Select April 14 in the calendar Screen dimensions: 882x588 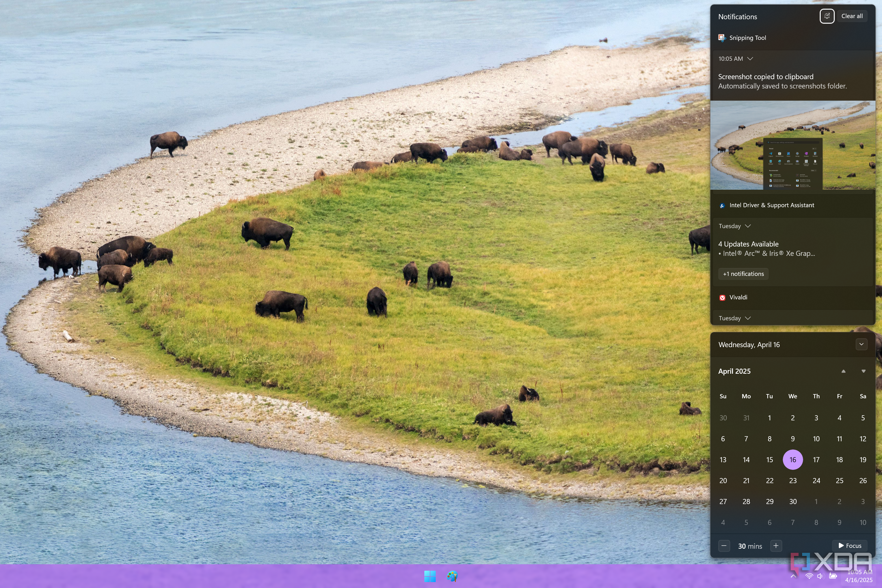click(746, 460)
